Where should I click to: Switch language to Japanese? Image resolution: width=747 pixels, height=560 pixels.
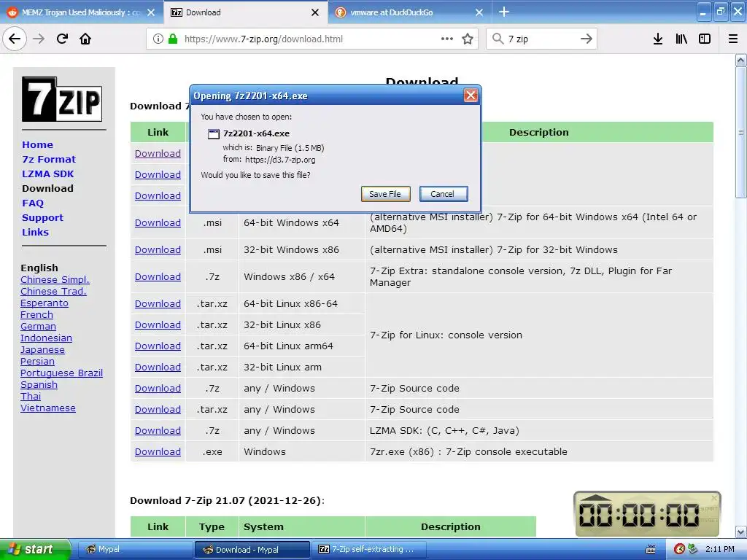(x=42, y=349)
